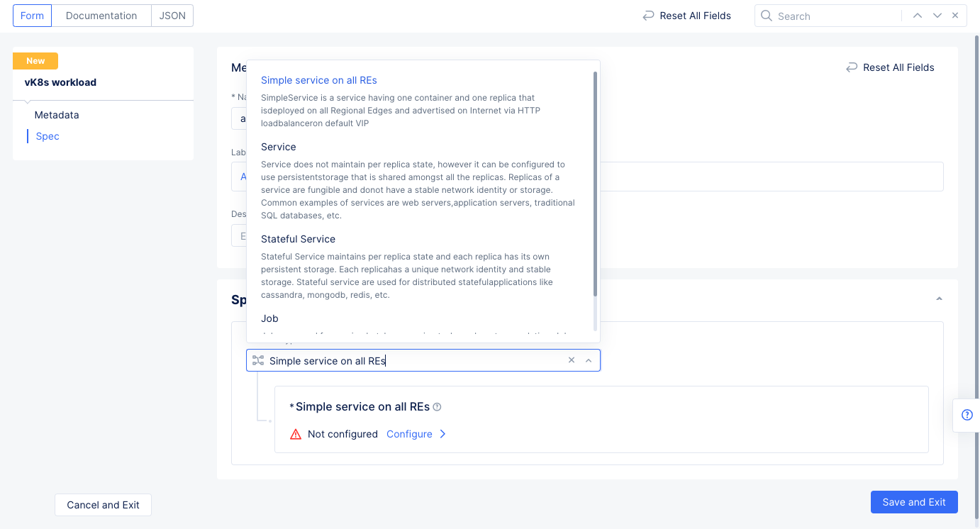Click the Cancel and Exit button
Image resolution: width=980 pixels, height=529 pixels.
coord(103,504)
